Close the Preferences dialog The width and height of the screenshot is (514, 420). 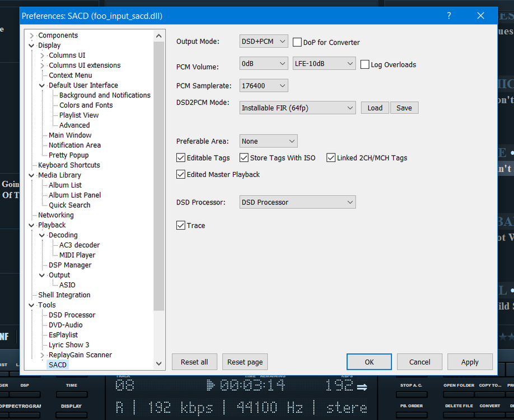[x=480, y=16]
